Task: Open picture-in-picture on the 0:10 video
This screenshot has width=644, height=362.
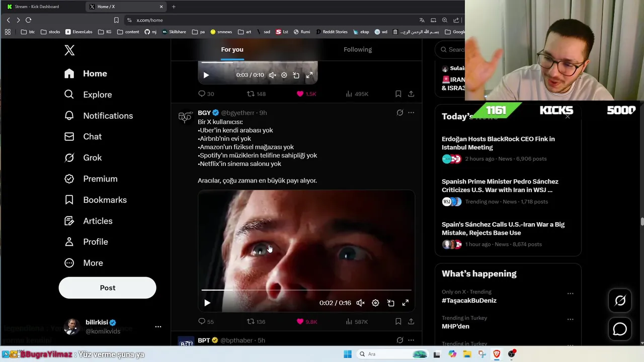Action: point(296,75)
